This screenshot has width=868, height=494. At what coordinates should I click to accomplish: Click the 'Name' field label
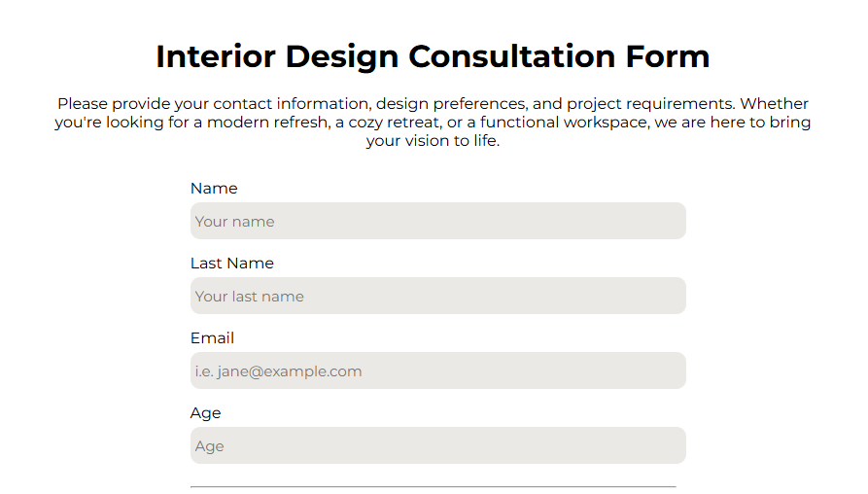[214, 189]
